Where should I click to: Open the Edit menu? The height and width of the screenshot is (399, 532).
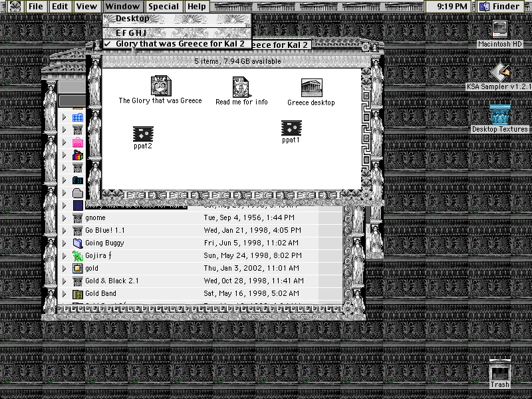coord(60,7)
